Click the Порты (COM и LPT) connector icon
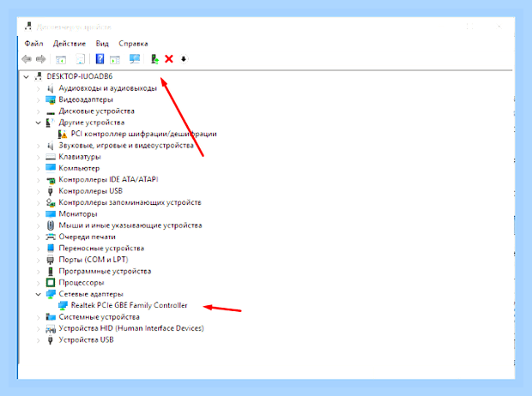 pyautogui.click(x=51, y=260)
